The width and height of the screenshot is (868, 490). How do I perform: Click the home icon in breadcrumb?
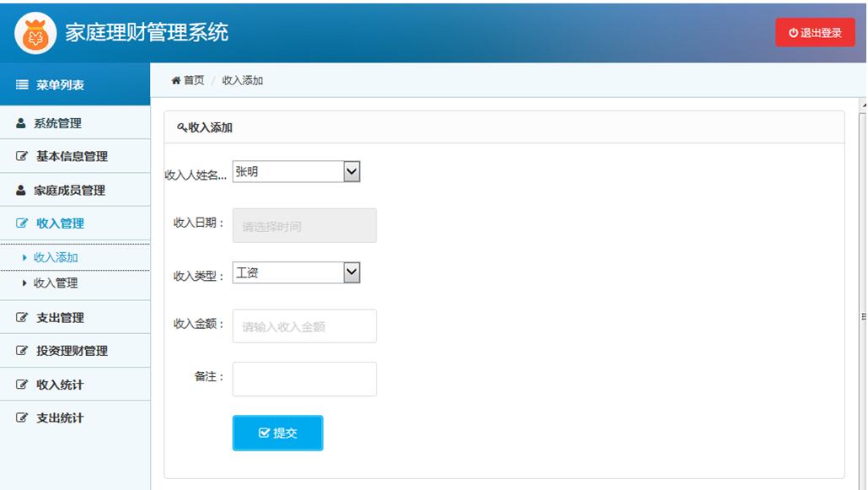click(176, 80)
